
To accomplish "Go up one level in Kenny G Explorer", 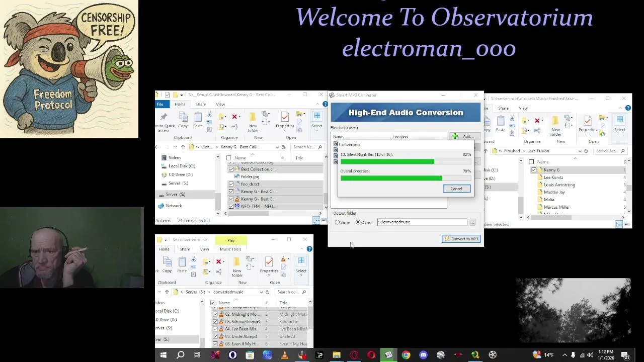I will [x=183, y=147].
